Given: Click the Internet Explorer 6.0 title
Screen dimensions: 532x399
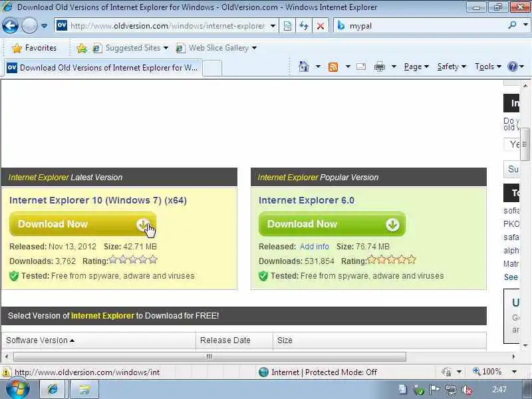Looking at the screenshot, I should [307, 200].
